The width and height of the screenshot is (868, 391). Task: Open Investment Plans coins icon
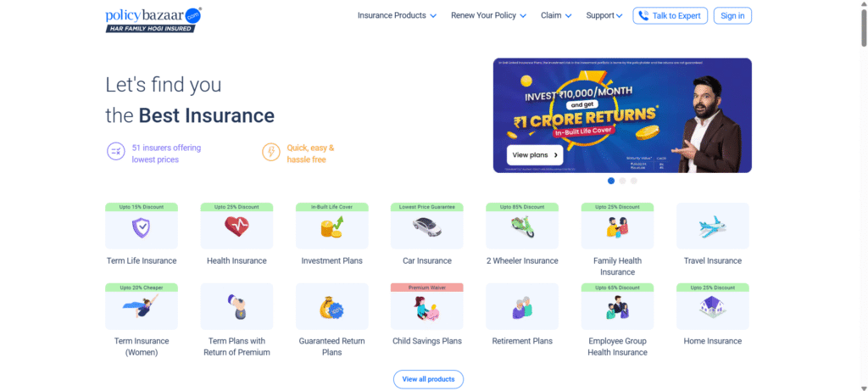[331, 227]
